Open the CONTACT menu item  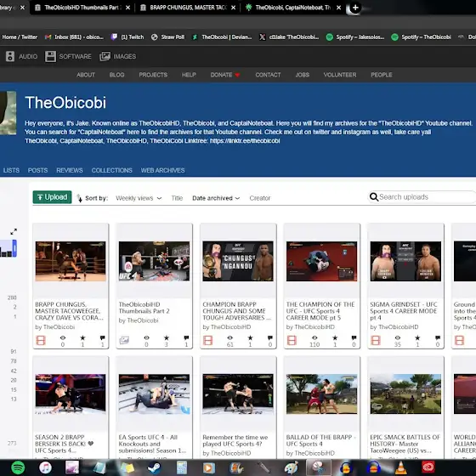tap(268, 75)
